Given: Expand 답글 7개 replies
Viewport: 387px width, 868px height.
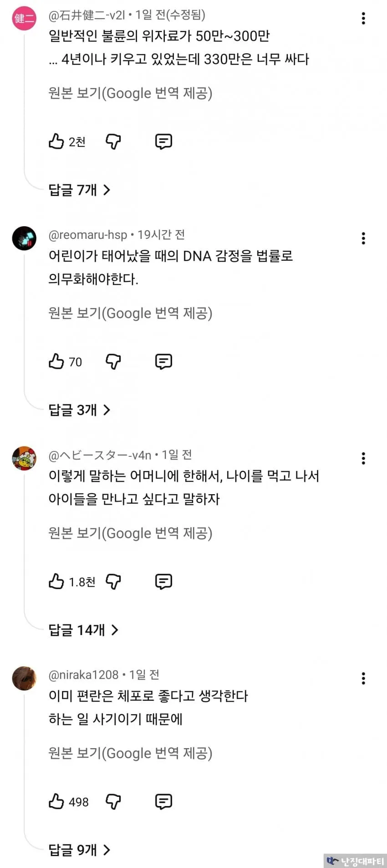Looking at the screenshot, I should point(80,190).
